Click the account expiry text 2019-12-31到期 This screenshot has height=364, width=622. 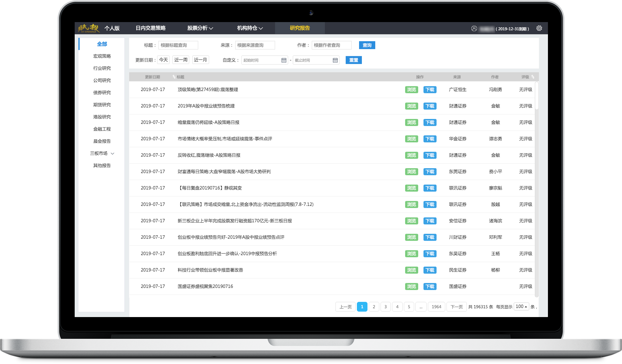pyautogui.click(x=512, y=29)
